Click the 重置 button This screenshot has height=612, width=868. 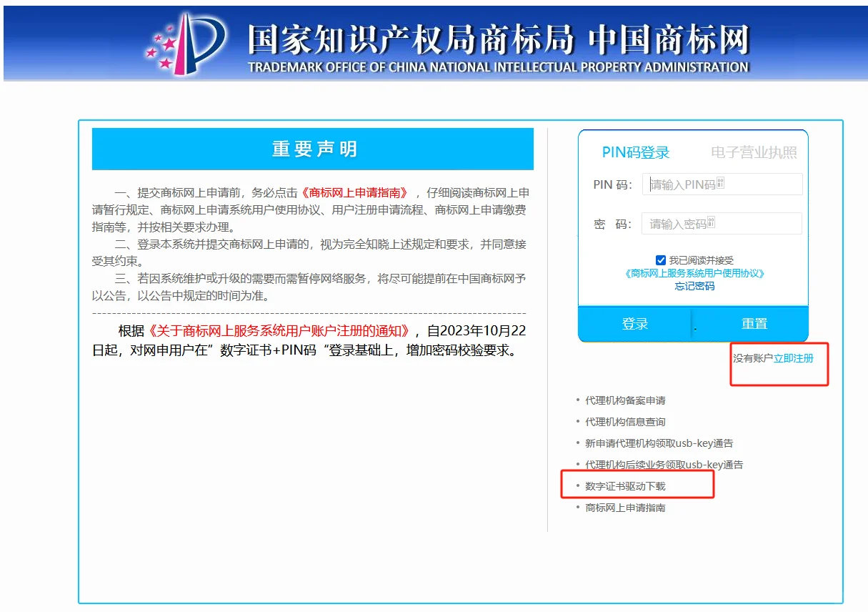754,324
